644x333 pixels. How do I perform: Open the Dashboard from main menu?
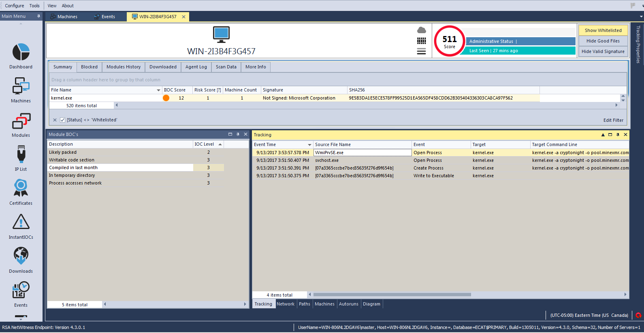point(21,53)
